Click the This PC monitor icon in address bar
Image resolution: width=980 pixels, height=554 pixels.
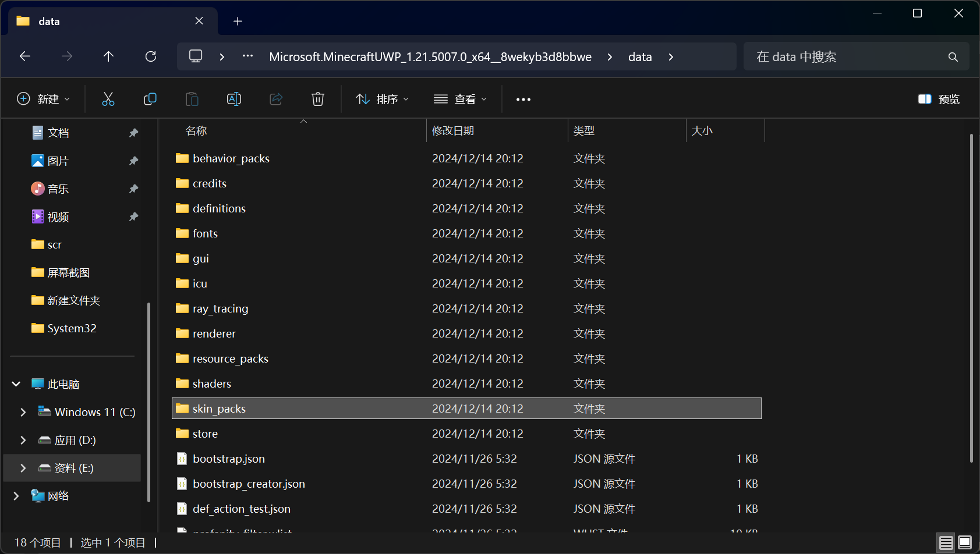[x=196, y=56]
